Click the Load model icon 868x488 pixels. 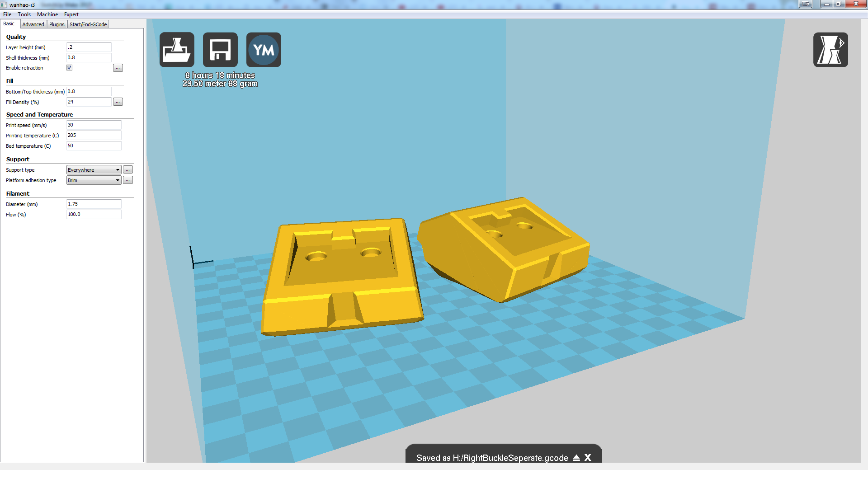177,50
